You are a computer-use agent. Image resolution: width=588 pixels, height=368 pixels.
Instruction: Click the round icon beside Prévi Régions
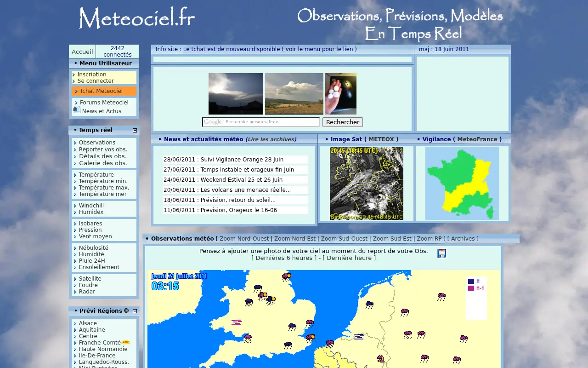pos(126,310)
